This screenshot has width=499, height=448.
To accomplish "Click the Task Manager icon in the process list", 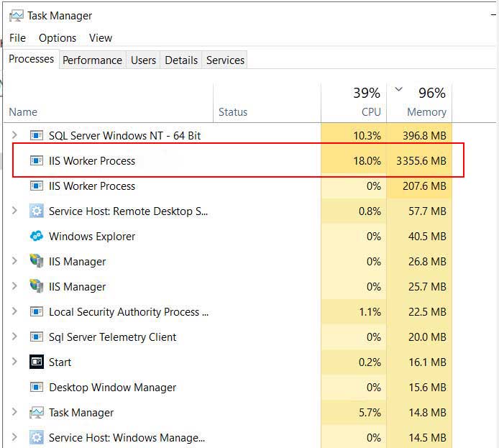I will pyautogui.click(x=37, y=412).
